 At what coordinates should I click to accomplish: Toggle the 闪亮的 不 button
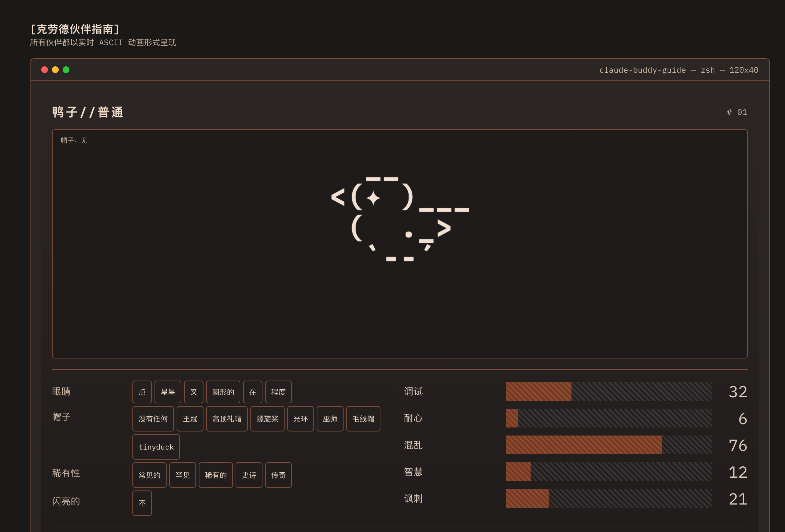[x=142, y=503]
